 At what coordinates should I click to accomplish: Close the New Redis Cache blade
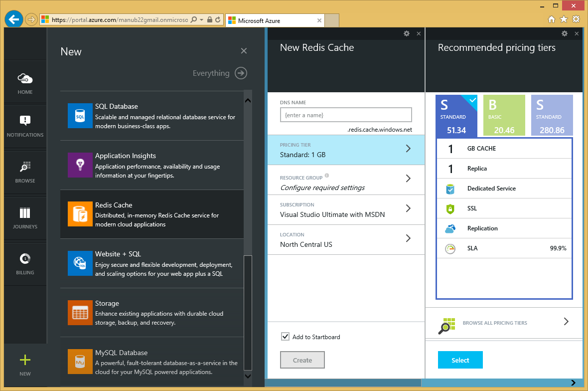[x=419, y=34]
